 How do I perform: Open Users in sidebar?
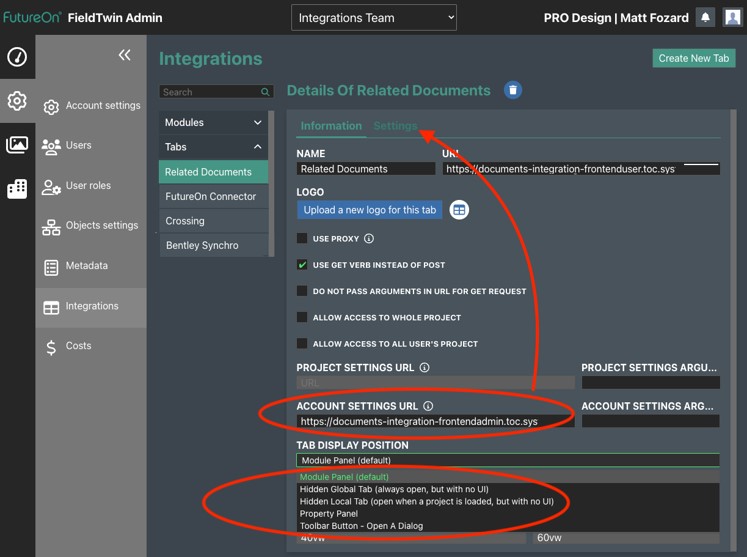[x=91, y=145]
